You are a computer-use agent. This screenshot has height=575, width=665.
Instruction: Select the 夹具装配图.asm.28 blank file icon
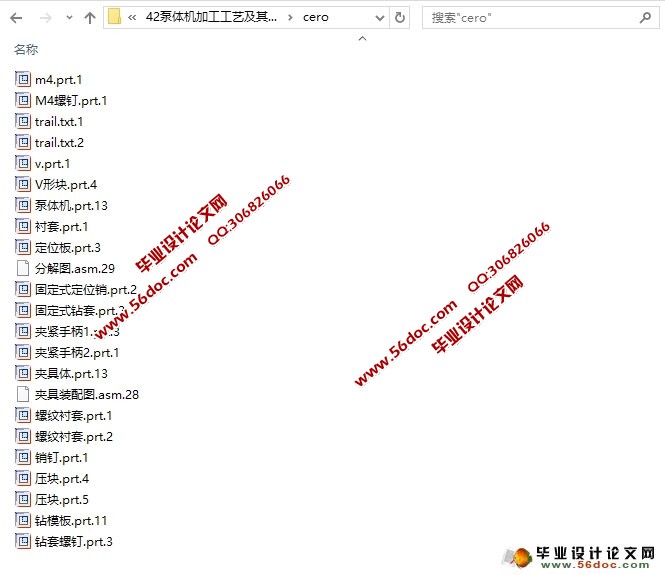23,394
